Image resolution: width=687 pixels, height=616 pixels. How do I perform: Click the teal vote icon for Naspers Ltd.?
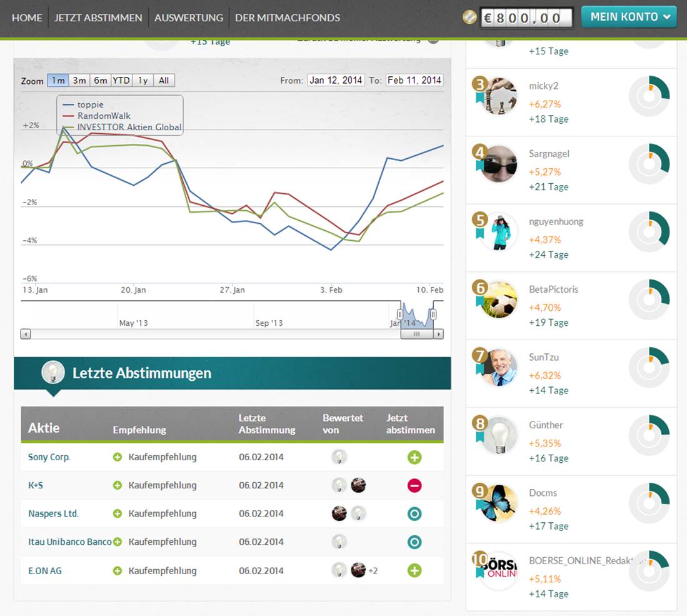[x=414, y=513]
